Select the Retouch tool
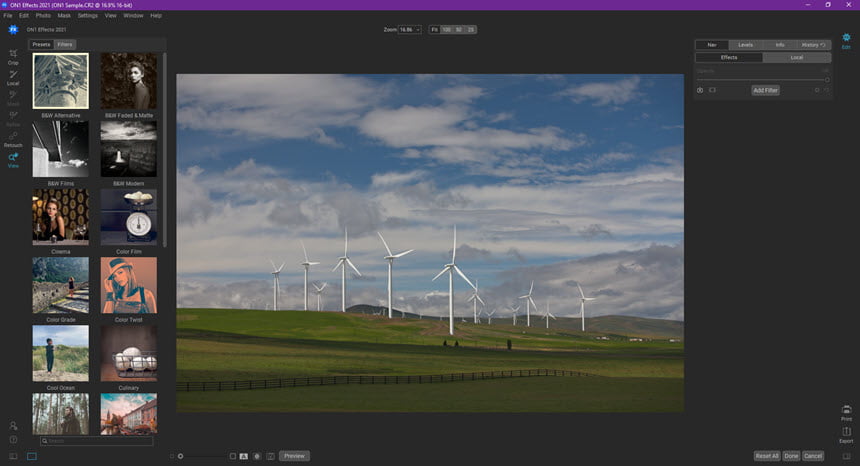Viewport: 860px width, 466px height. (x=13, y=139)
